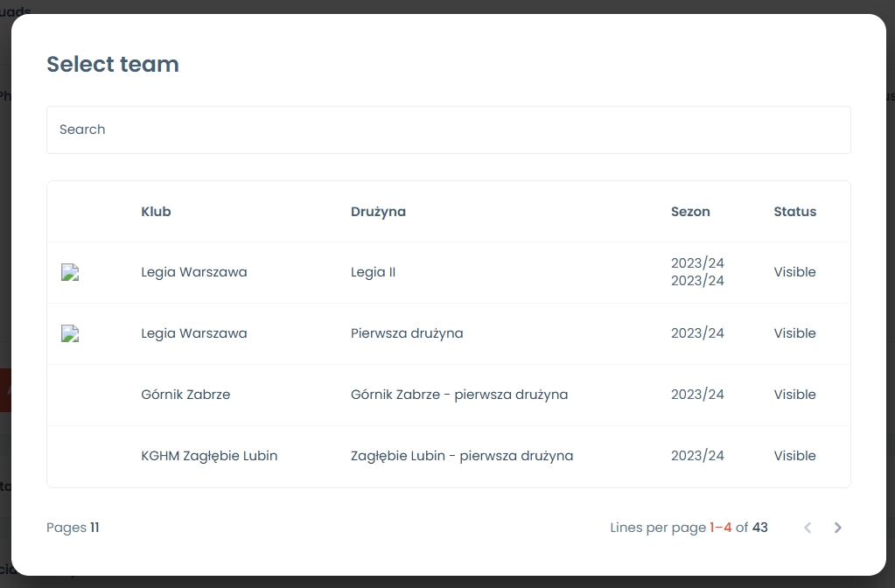The image size is (895, 588).
Task: Click Visible status in KGHM Zagłębie Lubin row
Action: pos(794,456)
